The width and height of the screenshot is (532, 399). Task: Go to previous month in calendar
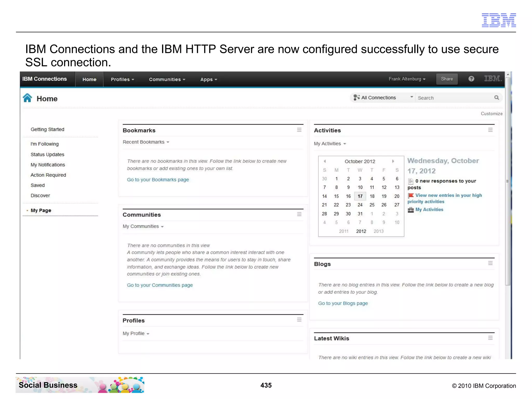point(325,161)
